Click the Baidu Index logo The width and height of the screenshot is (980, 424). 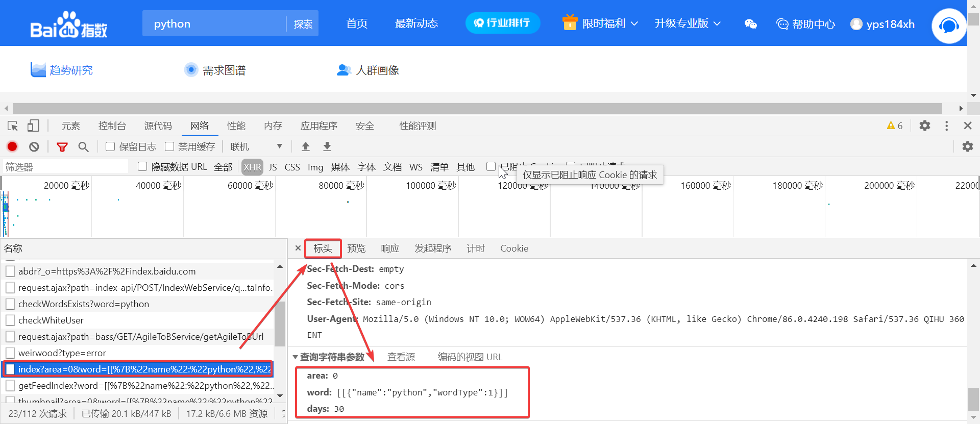pos(68,24)
